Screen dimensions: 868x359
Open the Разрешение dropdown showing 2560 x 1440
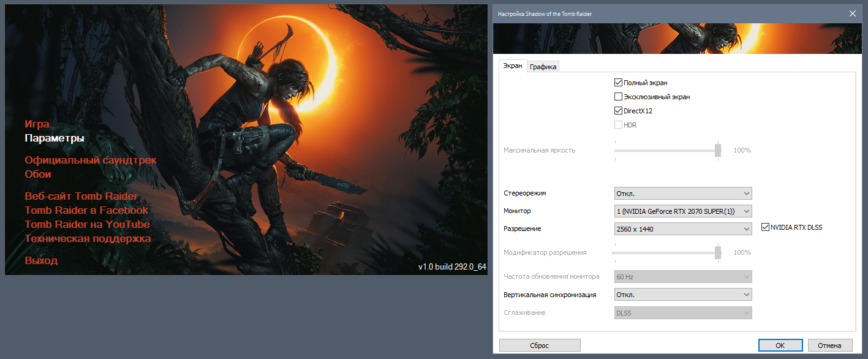click(x=683, y=229)
